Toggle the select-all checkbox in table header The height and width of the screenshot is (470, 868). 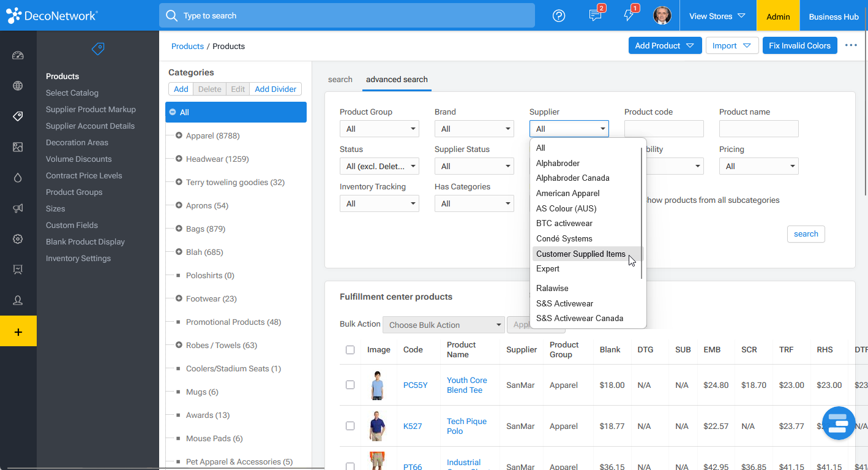tap(350, 350)
